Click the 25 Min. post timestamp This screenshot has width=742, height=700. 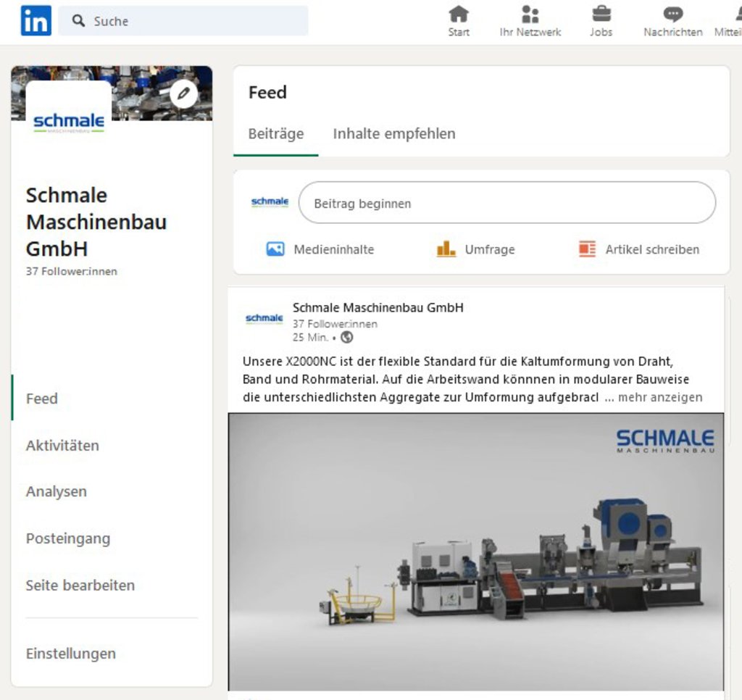click(310, 338)
